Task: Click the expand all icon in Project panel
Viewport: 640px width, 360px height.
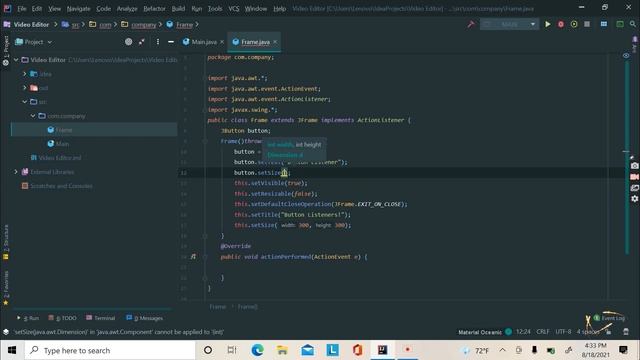Action: click(142, 42)
